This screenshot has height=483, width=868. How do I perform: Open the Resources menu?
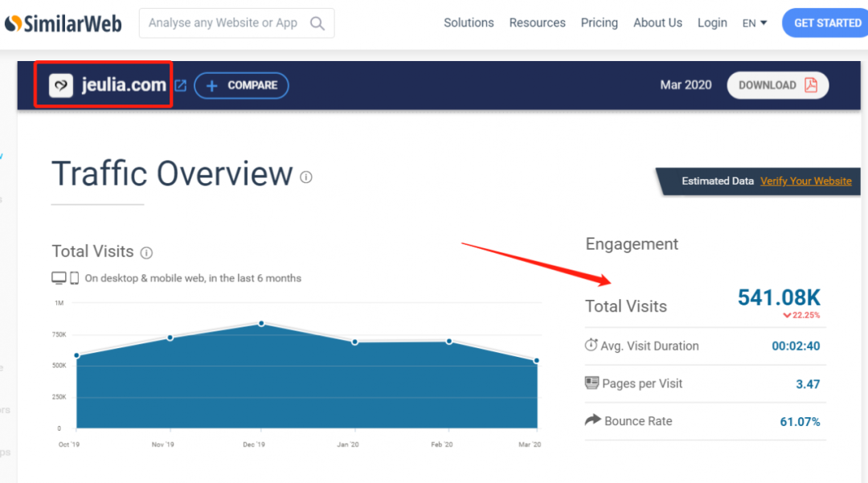coord(537,23)
